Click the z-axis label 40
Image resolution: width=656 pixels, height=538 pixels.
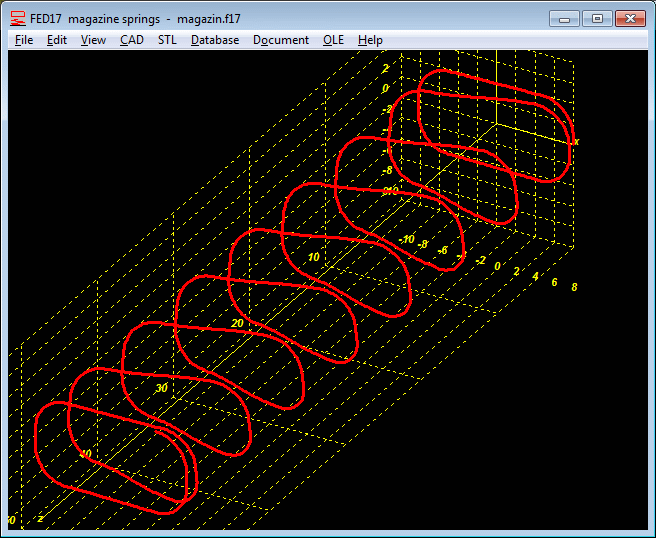[85, 454]
